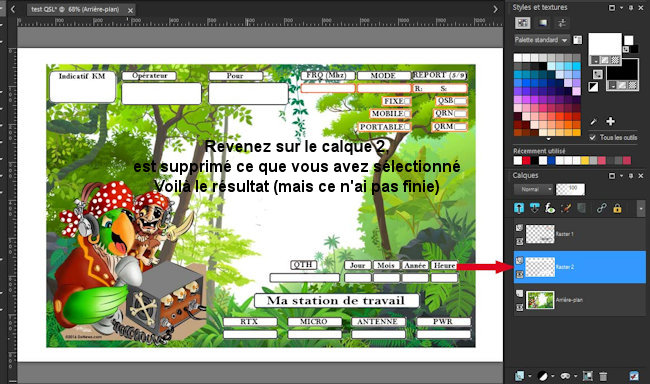The width and height of the screenshot is (650, 384).
Task: Pick the blue swatch in Récemment utilisé
Action: (x=551, y=160)
